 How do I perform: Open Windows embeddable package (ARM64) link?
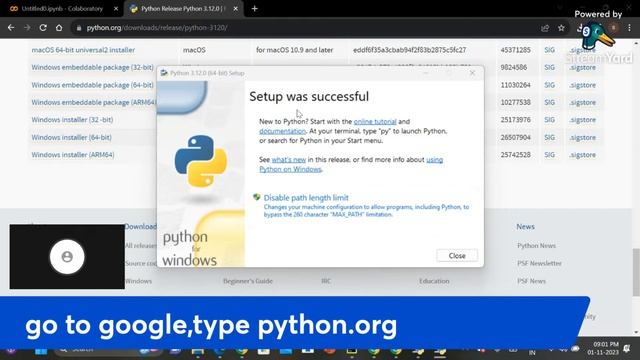pos(94,102)
